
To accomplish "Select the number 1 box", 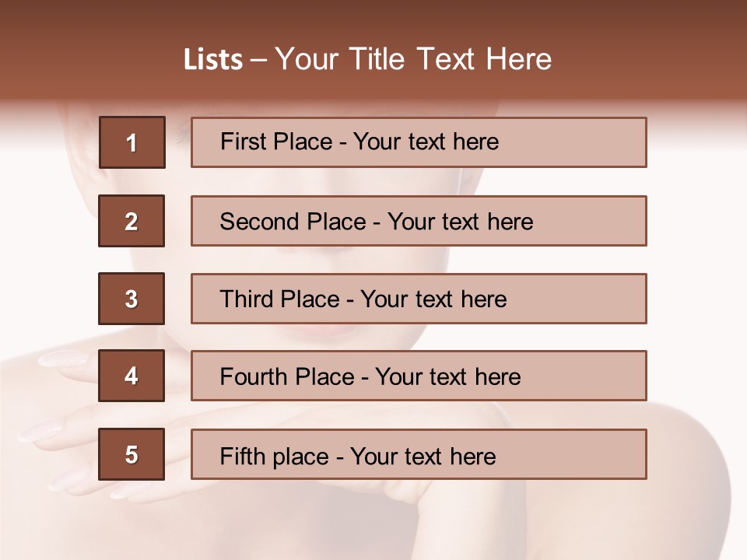I will (x=132, y=142).
